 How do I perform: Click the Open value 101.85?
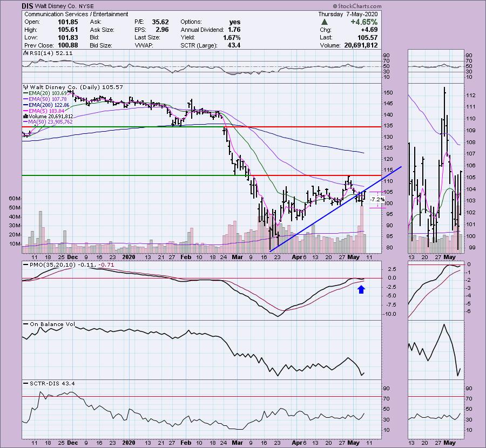[x=68, y=22]
